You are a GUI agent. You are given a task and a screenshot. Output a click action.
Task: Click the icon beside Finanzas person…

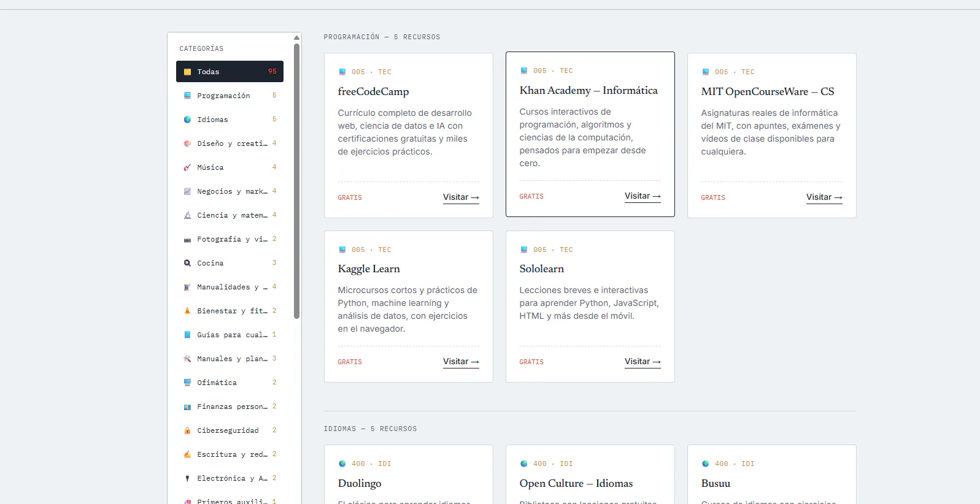(187, 407)
